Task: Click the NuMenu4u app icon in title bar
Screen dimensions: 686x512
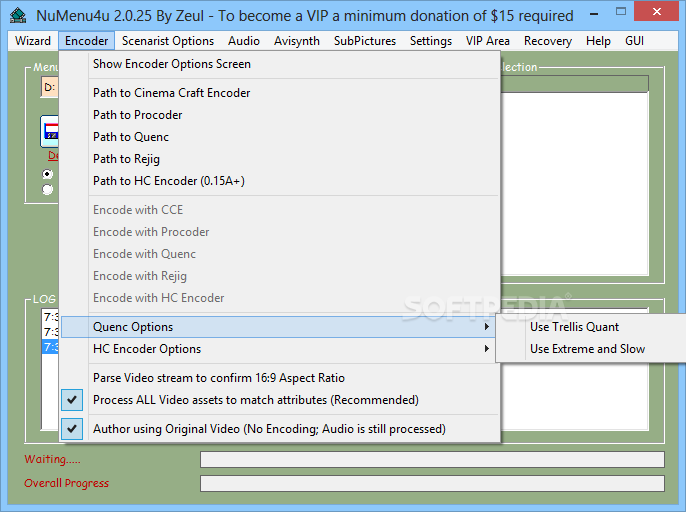Action: pyautogui.click(x=18, y=15)
